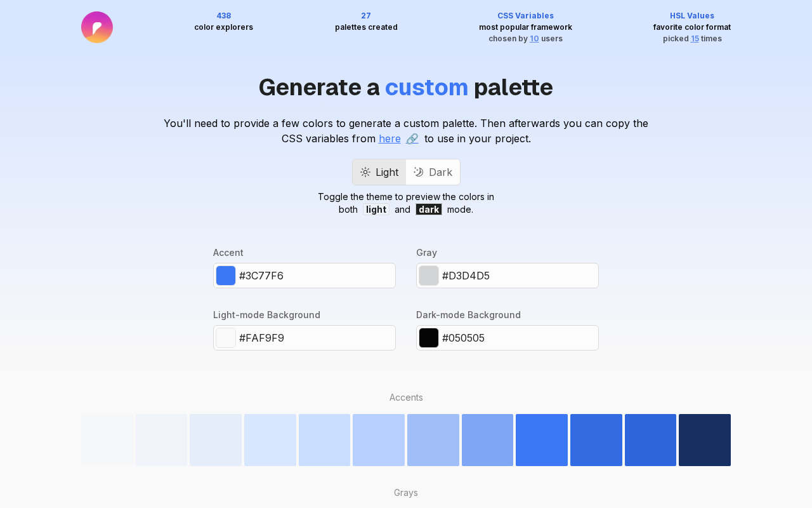Viewport: 812px width, 508px height.
Task: Click the 'HSL Values' stat heading
Action: click(692, 16)
